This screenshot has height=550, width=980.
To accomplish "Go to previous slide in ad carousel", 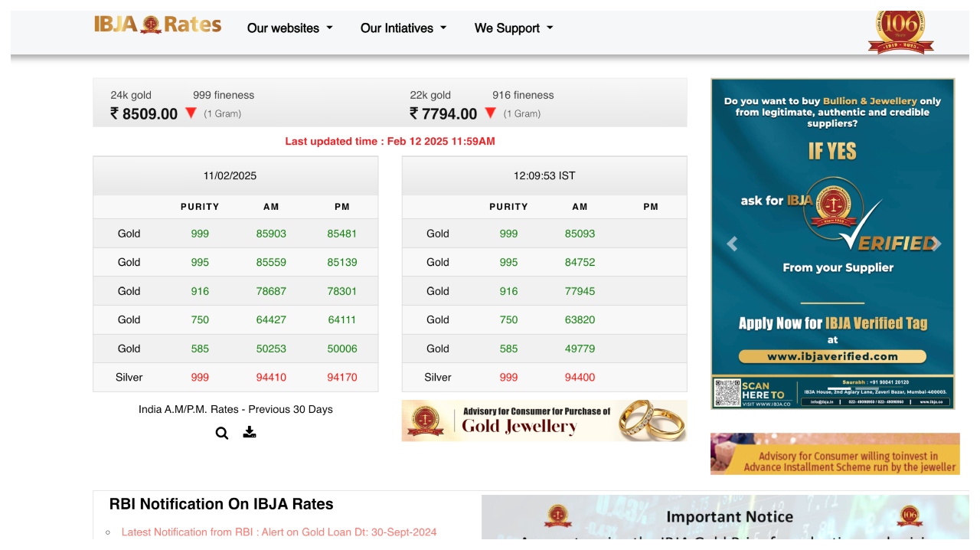I will tap(732, 244).
